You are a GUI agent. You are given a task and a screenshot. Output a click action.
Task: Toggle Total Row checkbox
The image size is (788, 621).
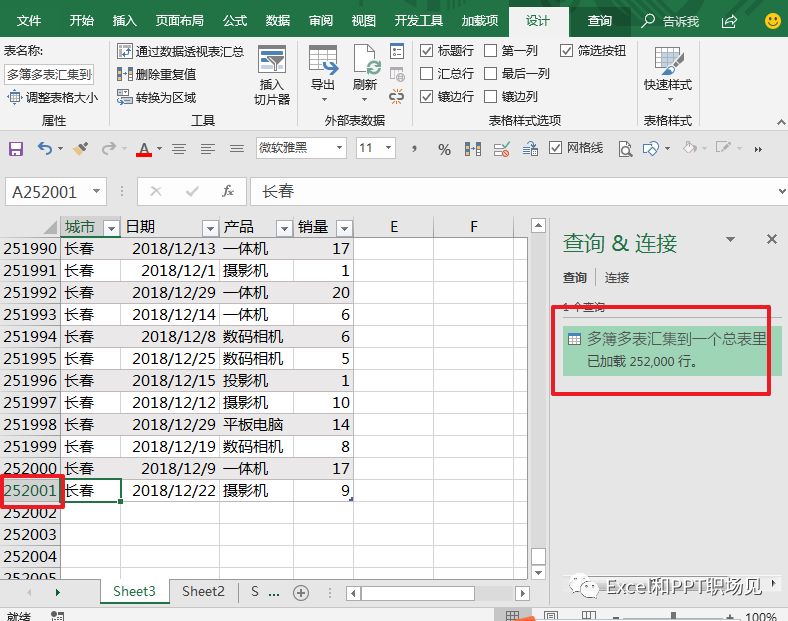[427, 73]
